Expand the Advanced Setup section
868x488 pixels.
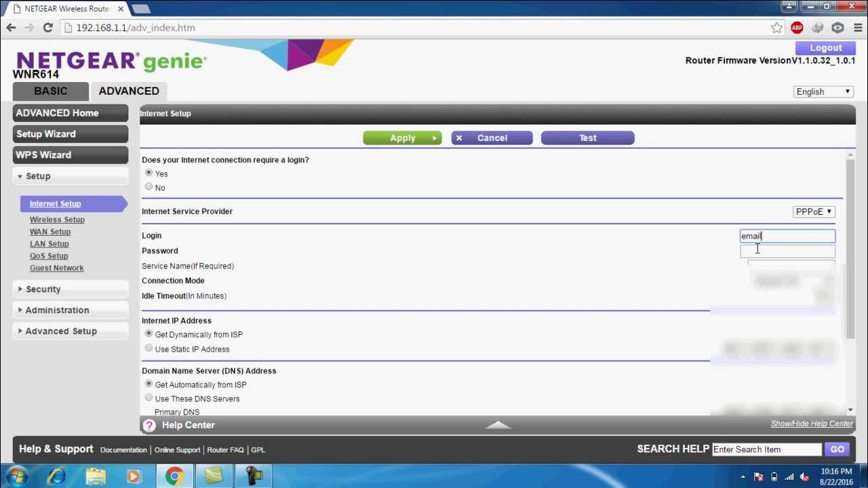click(x=71, y=331)
